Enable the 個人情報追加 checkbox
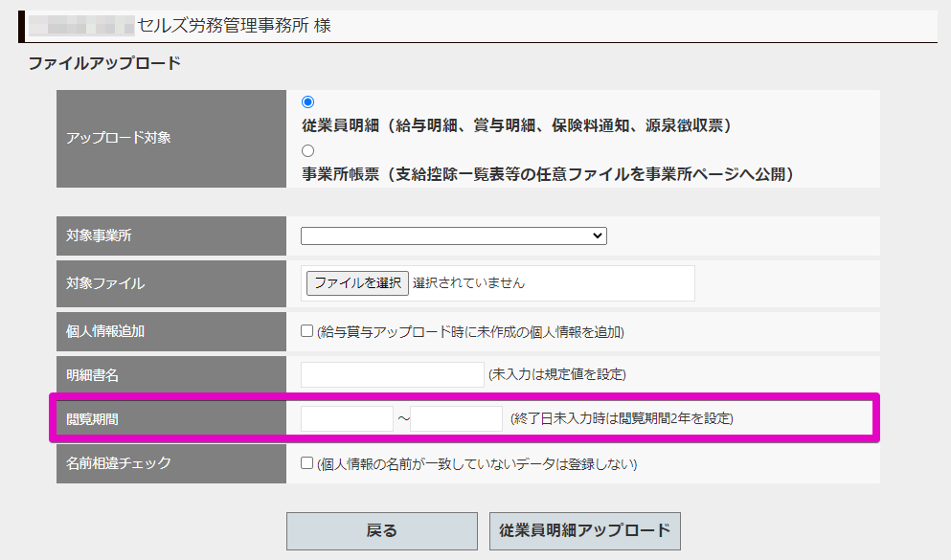Viewport: 951px width, 560px height. pos(306,331)
